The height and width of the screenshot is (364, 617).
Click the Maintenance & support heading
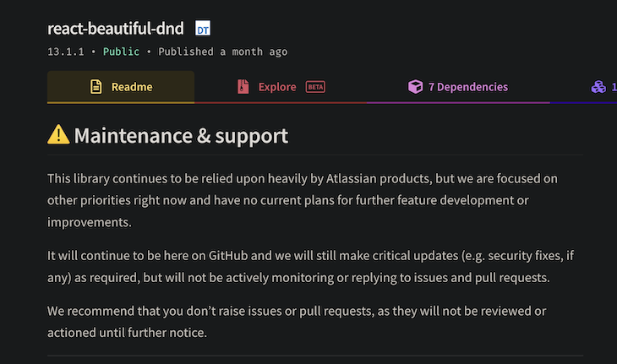(x=181, y=135)
